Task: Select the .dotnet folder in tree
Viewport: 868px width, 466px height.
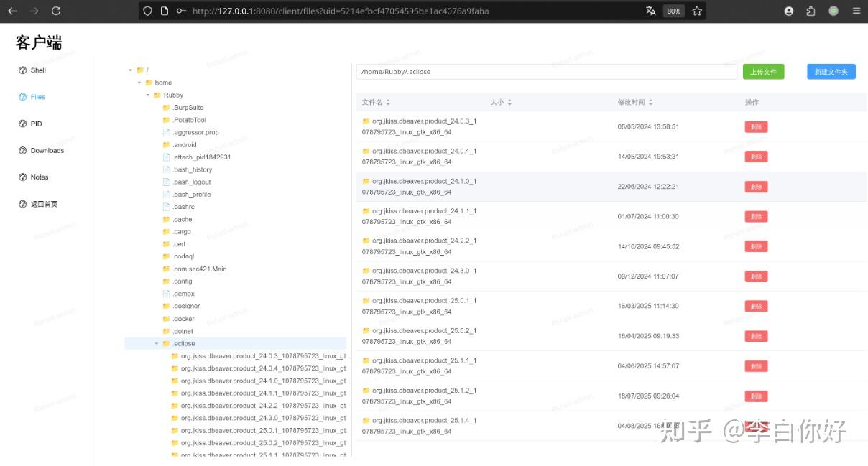Action: point(183,331)
